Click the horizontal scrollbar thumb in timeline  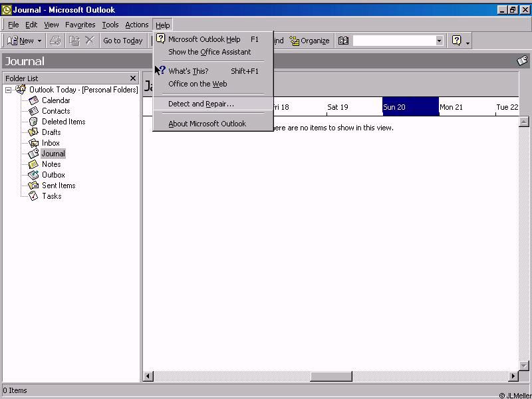click(331, 376)
